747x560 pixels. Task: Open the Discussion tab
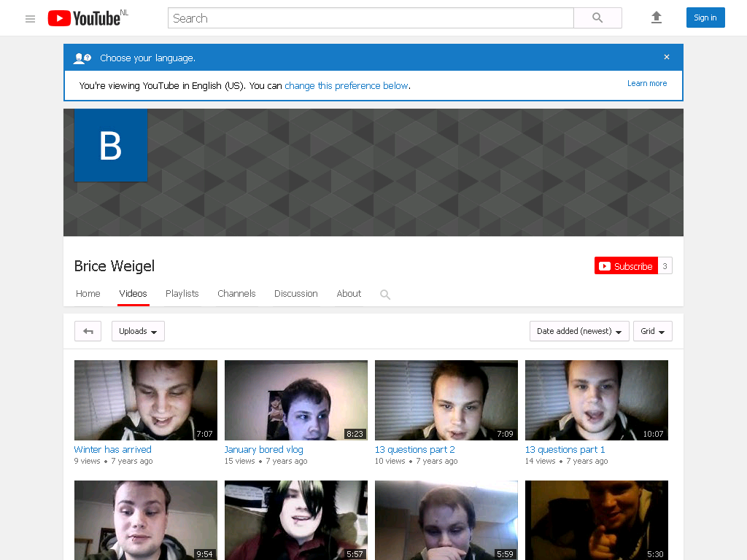coord(296,293)
